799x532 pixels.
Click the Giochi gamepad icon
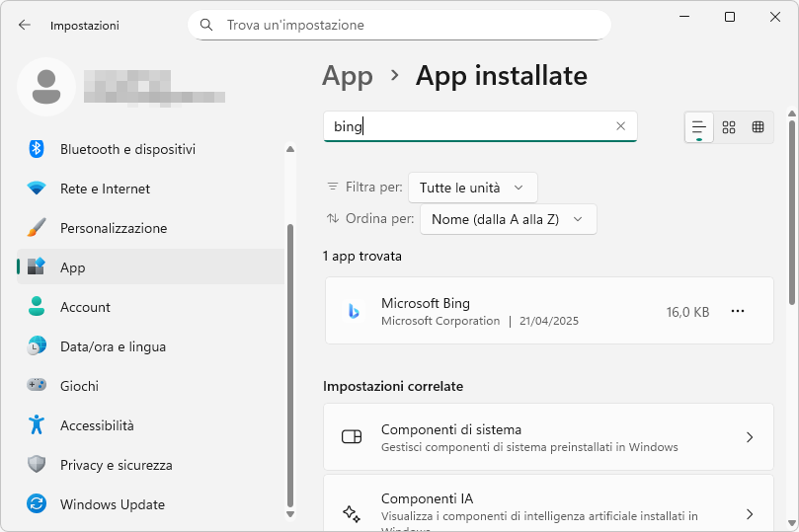[37, 385]
